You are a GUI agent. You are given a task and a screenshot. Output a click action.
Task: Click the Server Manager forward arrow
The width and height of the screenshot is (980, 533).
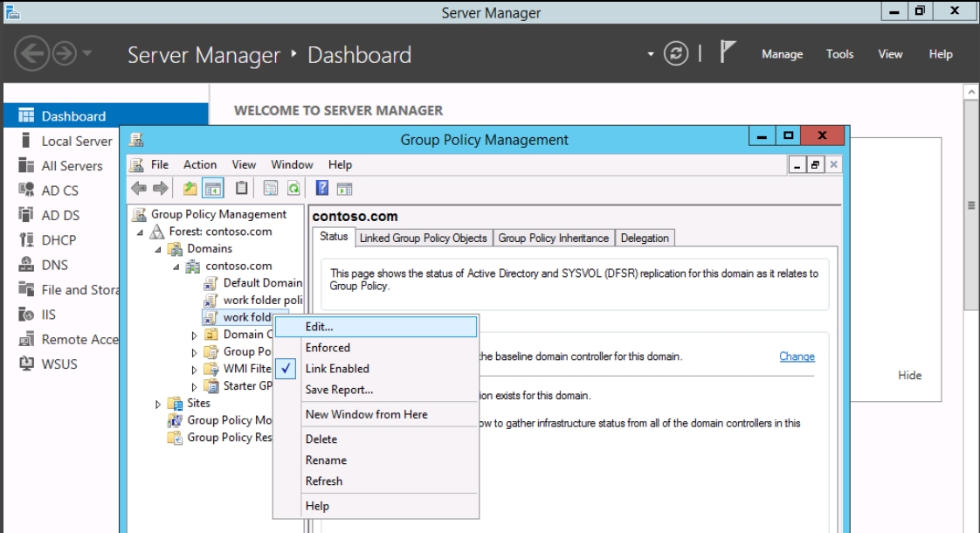tap(64, 54)
